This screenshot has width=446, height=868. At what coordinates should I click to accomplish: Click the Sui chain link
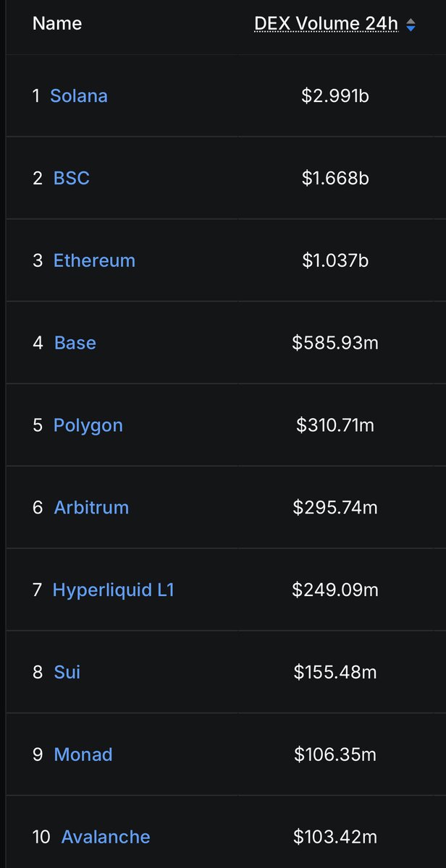tap(67, 673)
